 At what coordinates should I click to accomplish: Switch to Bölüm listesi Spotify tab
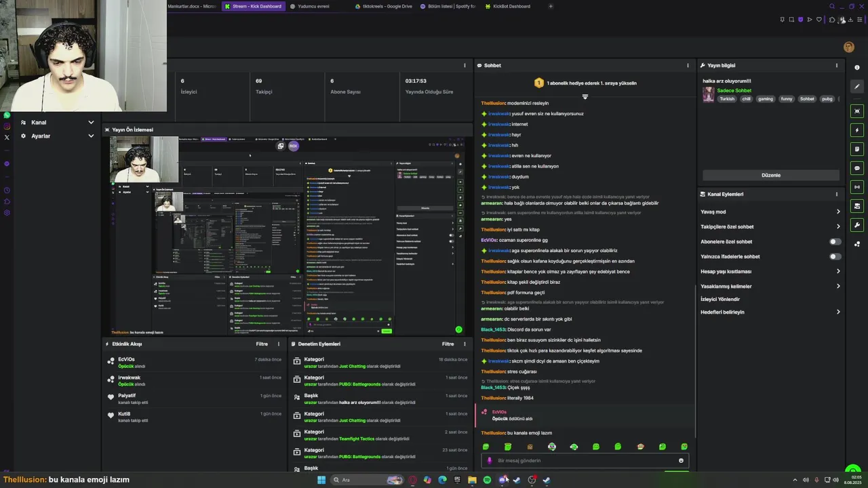click(x=448, y=6)
